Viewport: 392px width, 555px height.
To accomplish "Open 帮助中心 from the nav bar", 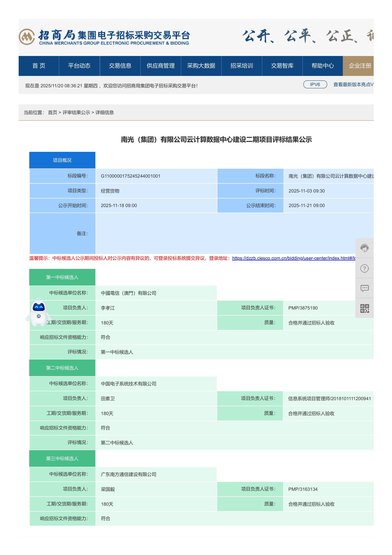I will 323,66.
